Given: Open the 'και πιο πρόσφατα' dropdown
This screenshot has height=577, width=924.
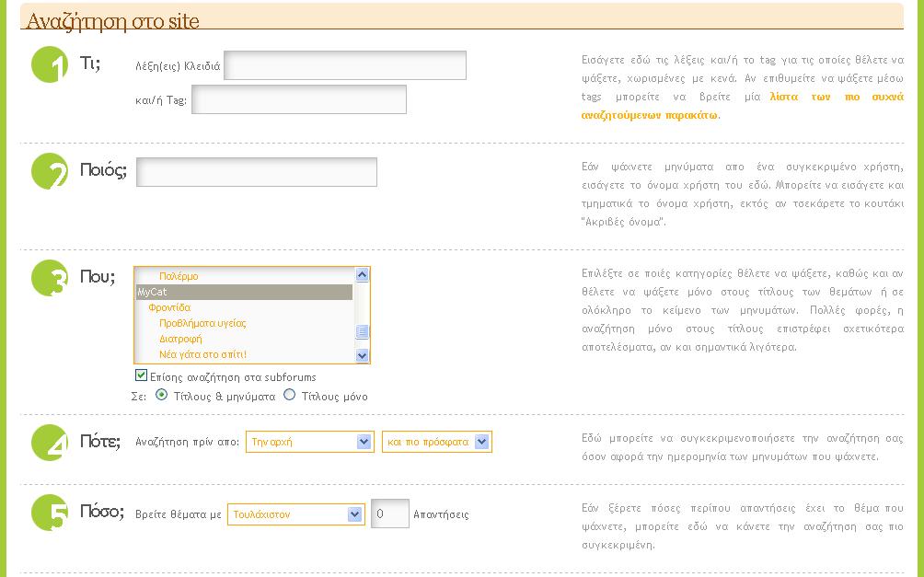Looking at the screenshot, I should coord(436,442).
